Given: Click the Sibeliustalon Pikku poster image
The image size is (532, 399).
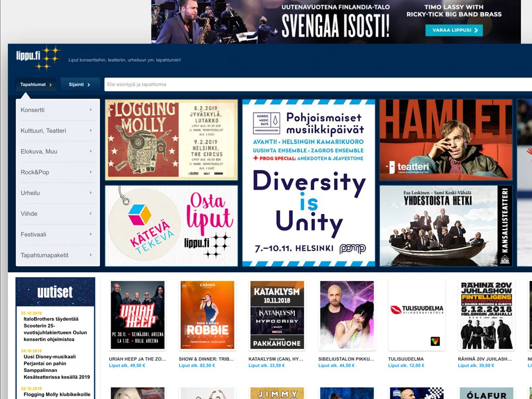Looking at the screenshot, I should pos(347,315).
